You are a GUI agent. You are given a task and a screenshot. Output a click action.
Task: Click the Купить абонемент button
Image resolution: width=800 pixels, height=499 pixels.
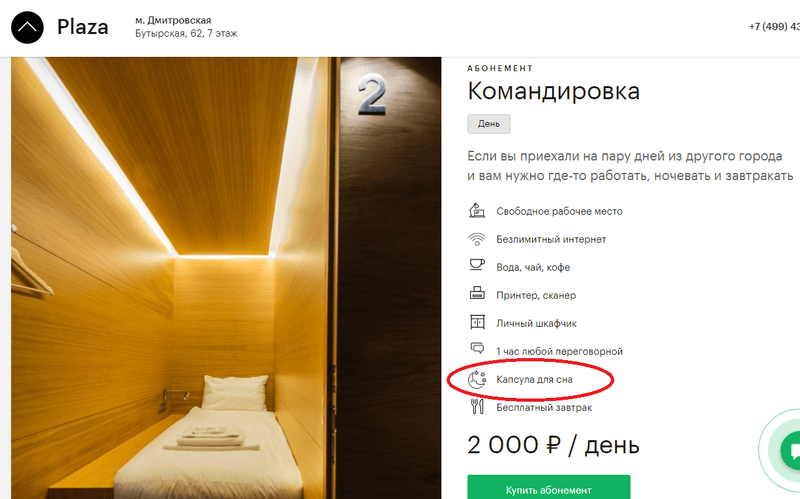point(548,487)
